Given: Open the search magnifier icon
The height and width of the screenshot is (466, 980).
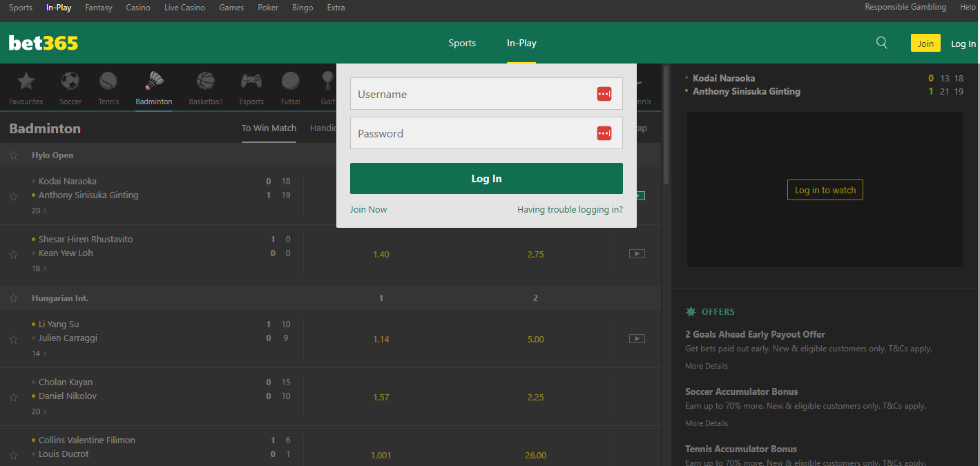Looking at the screenshot, I should 881,42.
